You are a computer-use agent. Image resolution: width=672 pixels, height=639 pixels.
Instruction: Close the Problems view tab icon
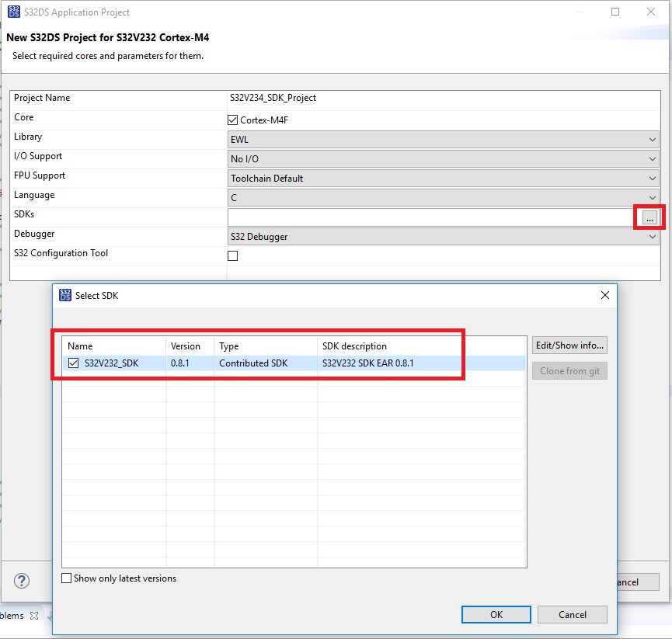pos(34,616)
